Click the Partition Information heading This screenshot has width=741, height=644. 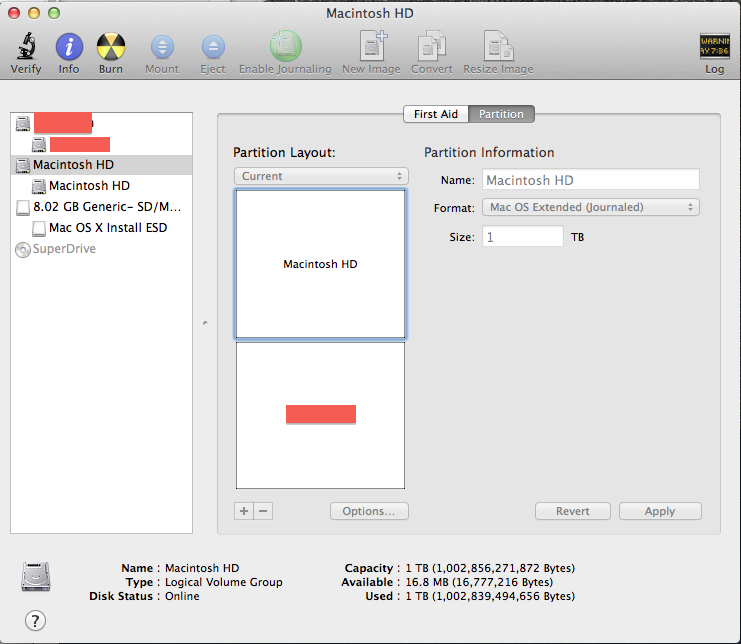point(489,153)
